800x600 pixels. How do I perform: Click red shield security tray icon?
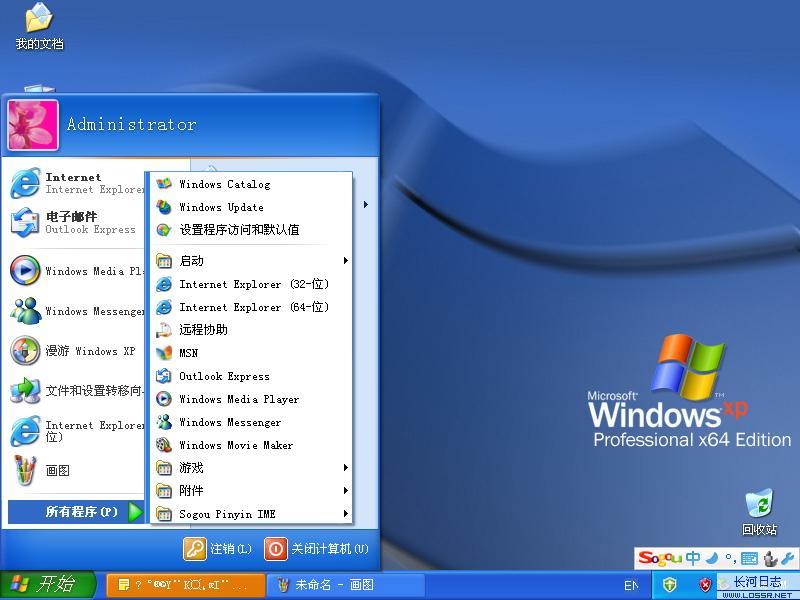click(x=705, y=585)
